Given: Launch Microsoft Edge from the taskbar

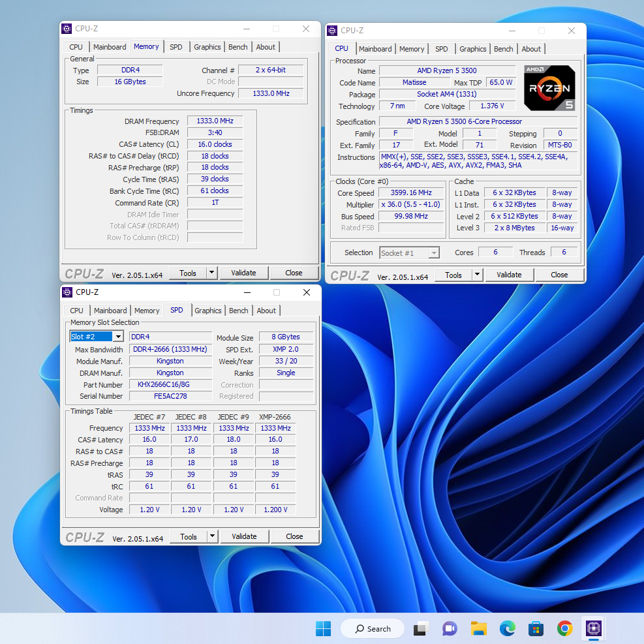Looking at the screenshot, I should [507, 628].
